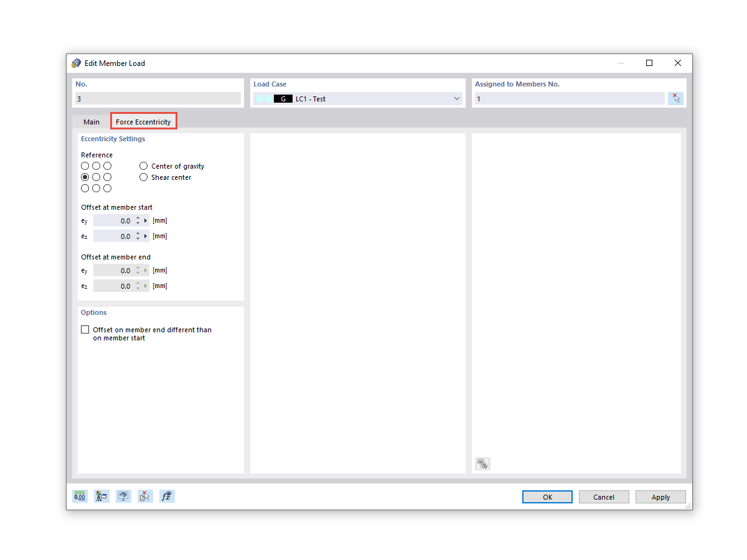Screen dimensions: 747x560
Task: Click the display properties icon with colored squares
Action: coord(101,497)
